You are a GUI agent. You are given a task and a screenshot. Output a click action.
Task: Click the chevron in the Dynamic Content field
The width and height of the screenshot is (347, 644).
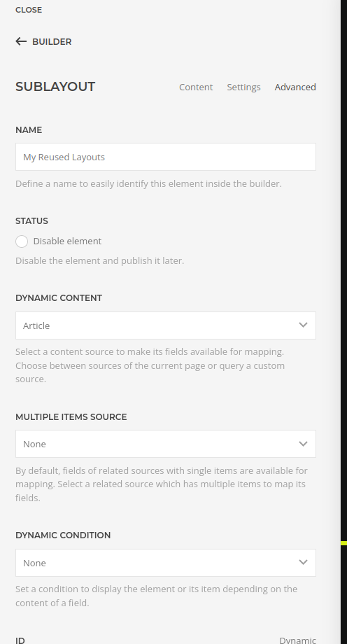tap(303, 325)
